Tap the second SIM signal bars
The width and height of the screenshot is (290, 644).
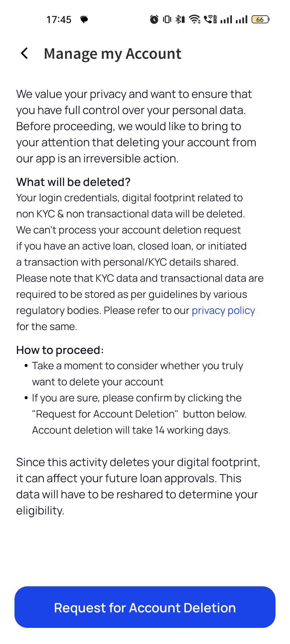point(241,19)
